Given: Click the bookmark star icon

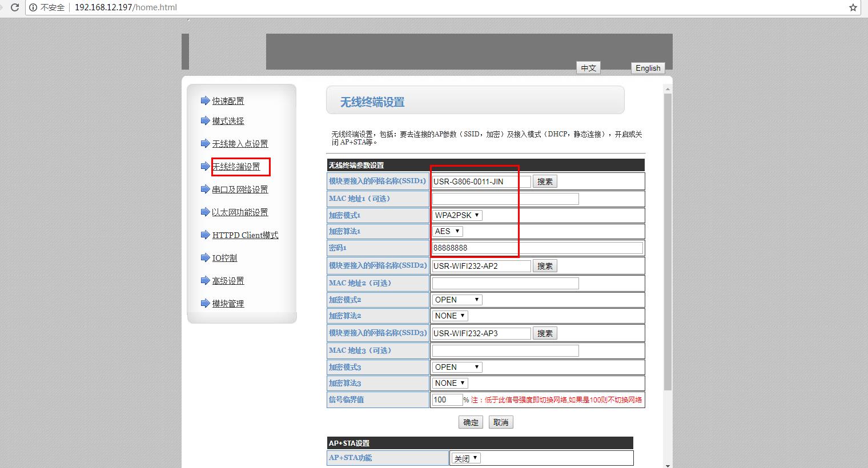Looking at the screenshot, I should pos(853,7).
